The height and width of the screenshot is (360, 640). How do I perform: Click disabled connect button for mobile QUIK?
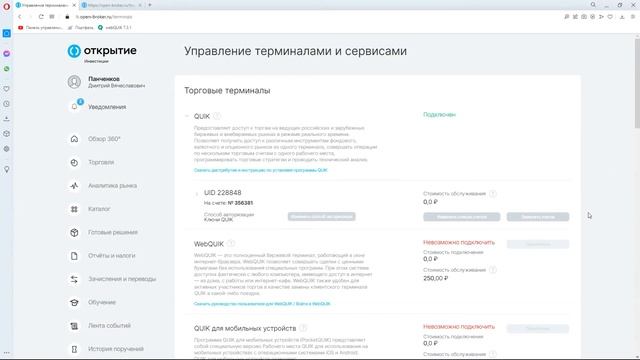pos(538,329)
